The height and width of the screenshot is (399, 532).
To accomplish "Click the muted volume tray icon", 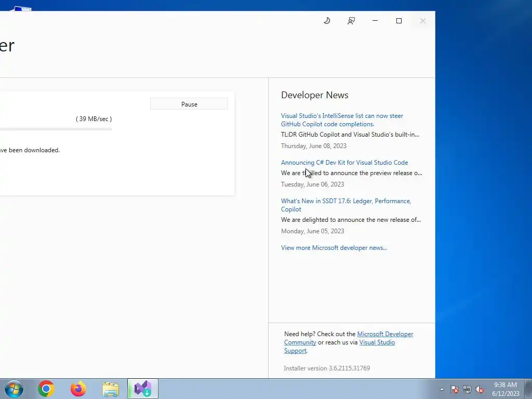I will [480, 389].
